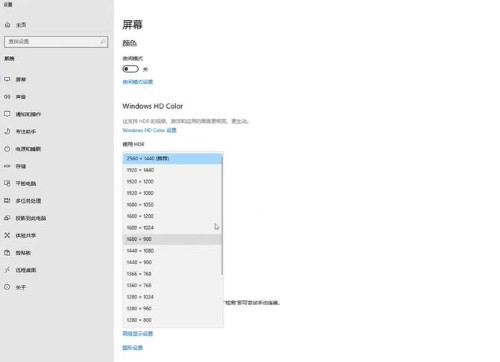Go to the 主页 home icon
Viewport: 500px width, 362px height.
[x=7, y=25]
